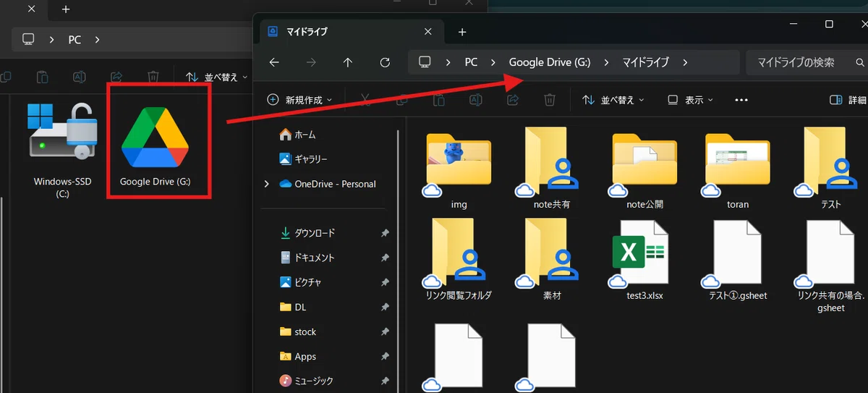Select the test3.xlsx Excel file
The height and width of the screenshot is (393, 868).
point(644,259)
